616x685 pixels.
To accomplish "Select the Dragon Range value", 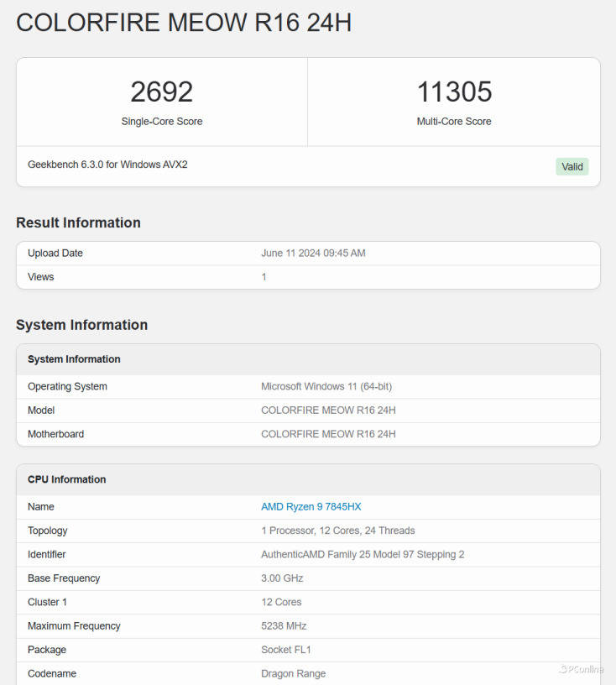I will coord(294,673).
